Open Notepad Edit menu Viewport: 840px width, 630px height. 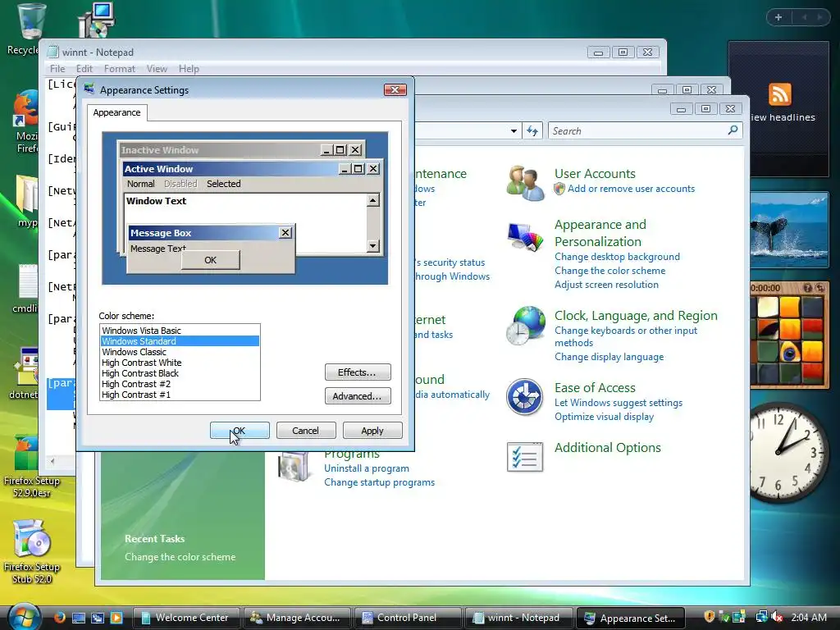tap(84, 69)
